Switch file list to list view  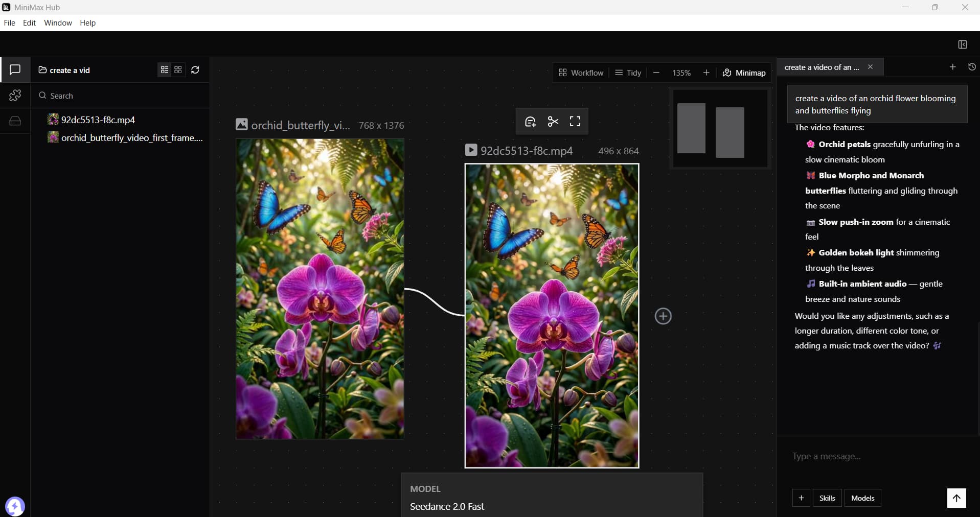tap(165, 70)
